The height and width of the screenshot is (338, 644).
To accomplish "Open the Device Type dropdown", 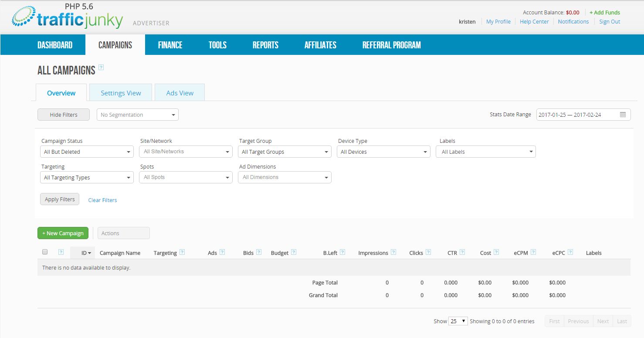I will (383, 152).
